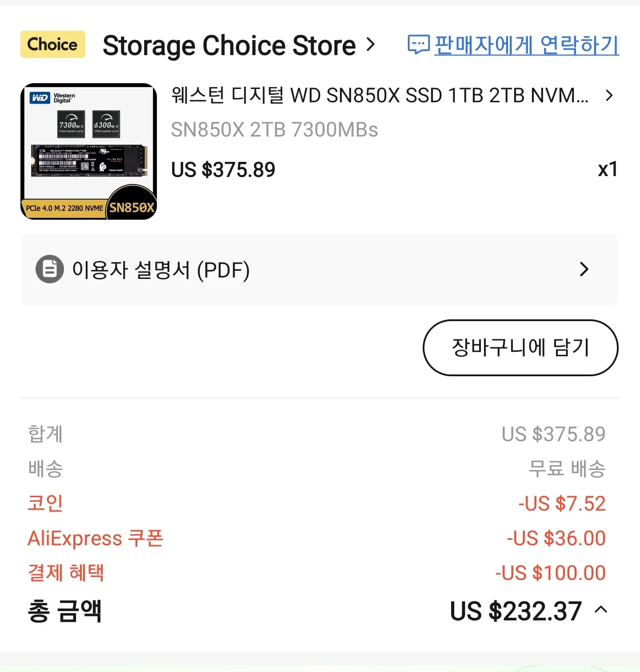640x672 pixels.
Task: Open the Storage Choice Store page
Action: click(x=229, y=45)
